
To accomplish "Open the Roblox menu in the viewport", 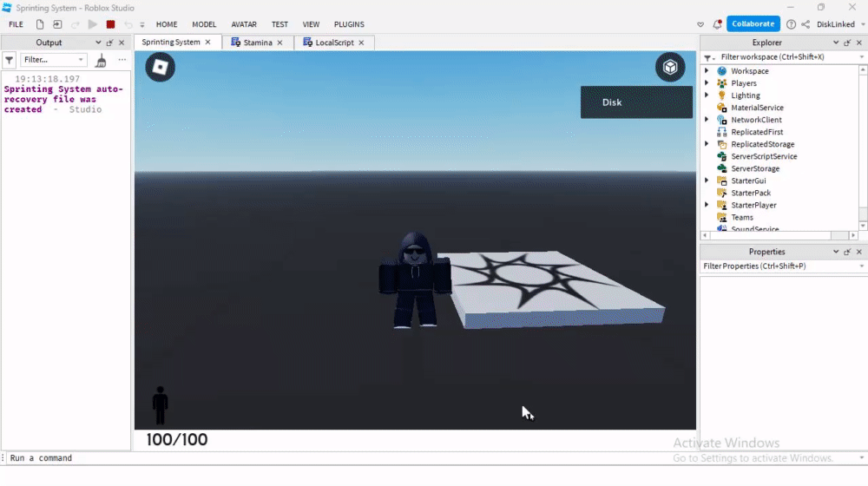I will 160,67.
